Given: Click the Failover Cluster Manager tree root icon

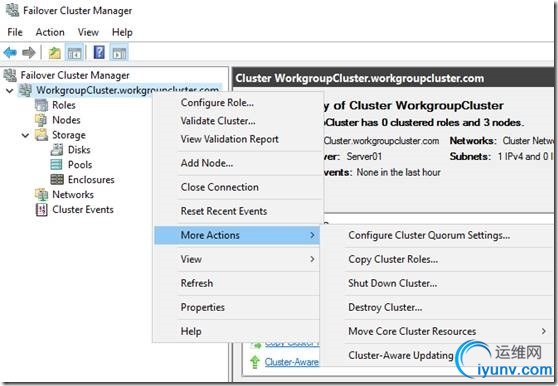Looking at the screenshot, I should tap(10, 75).
